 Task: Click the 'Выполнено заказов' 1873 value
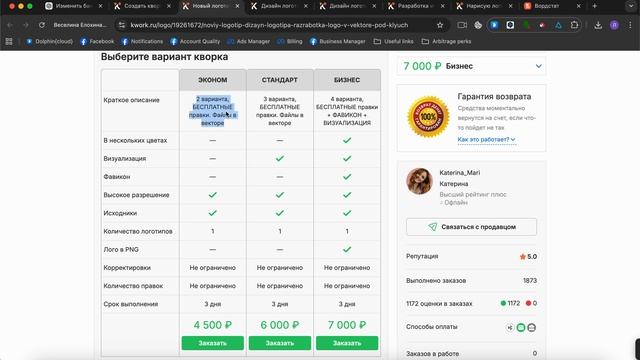(530, 280)
